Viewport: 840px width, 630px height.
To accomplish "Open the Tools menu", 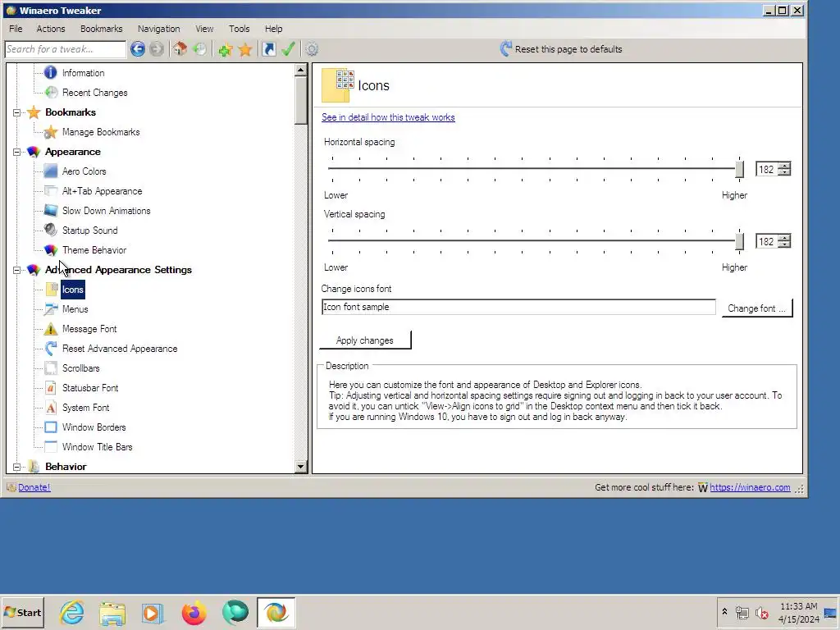I will point(239,29).
